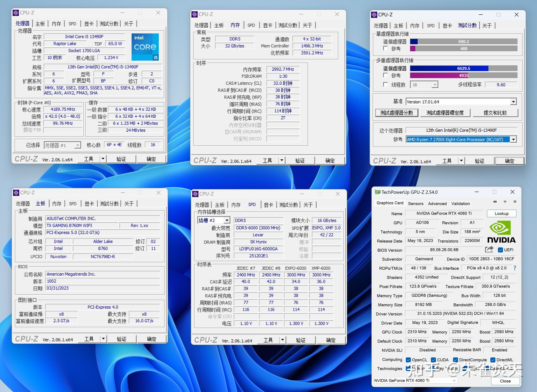Click CPU-Z title icon of the SPD tab window
The width and height of the screenshot is (537, 392).
coord(195,194)
